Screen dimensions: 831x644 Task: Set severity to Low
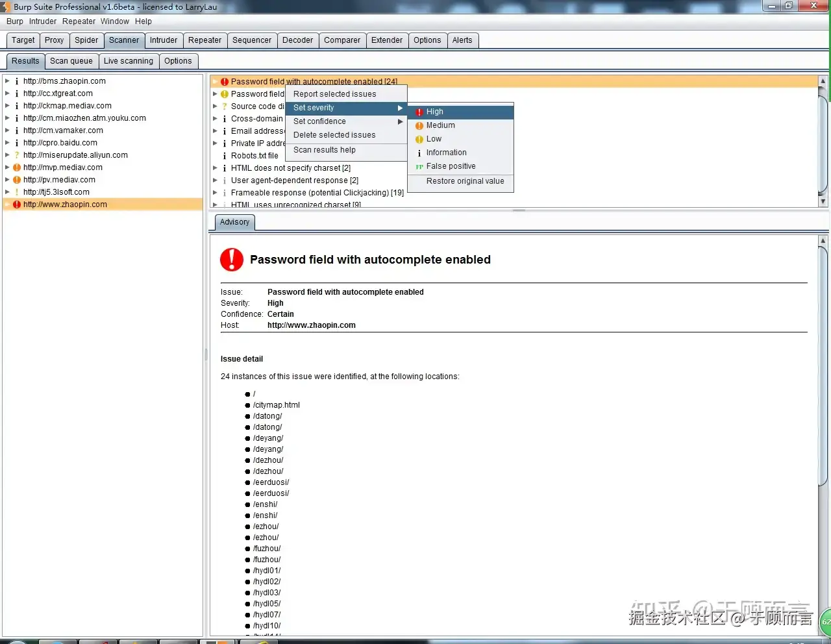[461, 139]
